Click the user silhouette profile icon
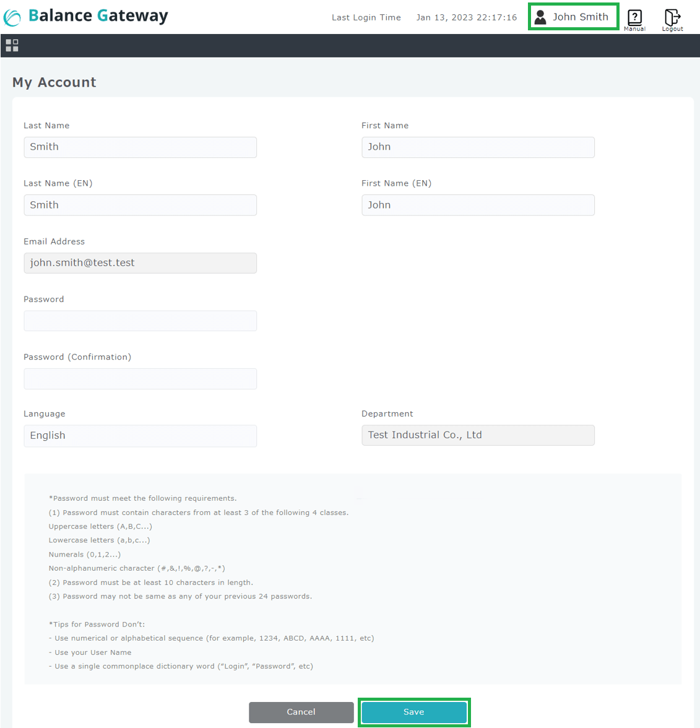The height and width of the screenshot is (728, 700). pos(540,17)
